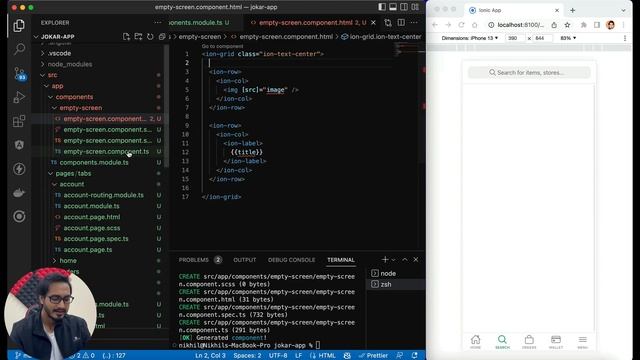This screenshot has width=640, height=360.
Task: Reload the page in Chrome
Action: [461, 25]
